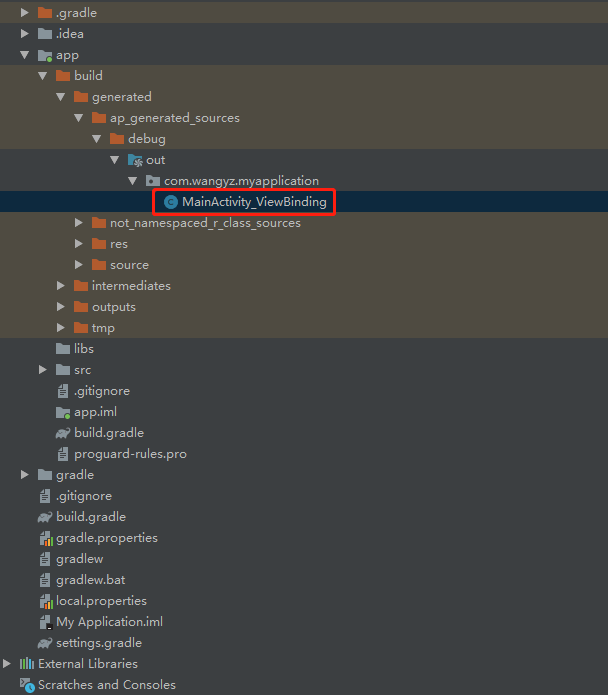Select gradle.properties file name
The image size is (608, 695).
[107, 538]
